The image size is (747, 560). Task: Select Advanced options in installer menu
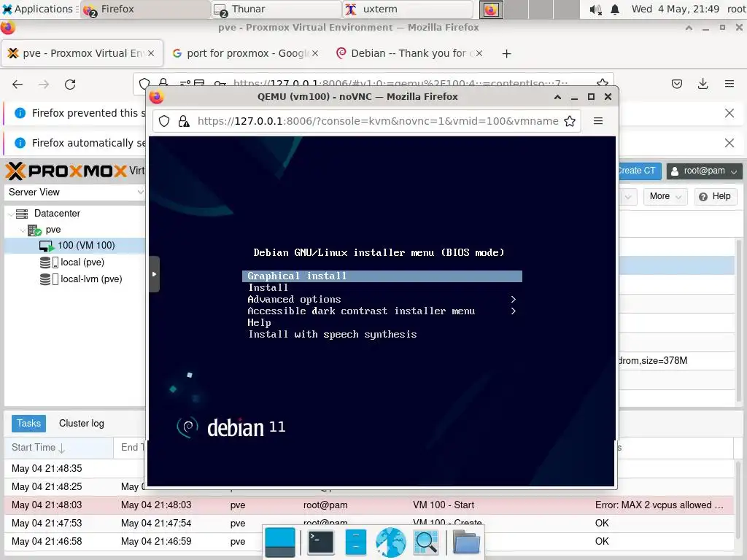click(x=294, y=300)
